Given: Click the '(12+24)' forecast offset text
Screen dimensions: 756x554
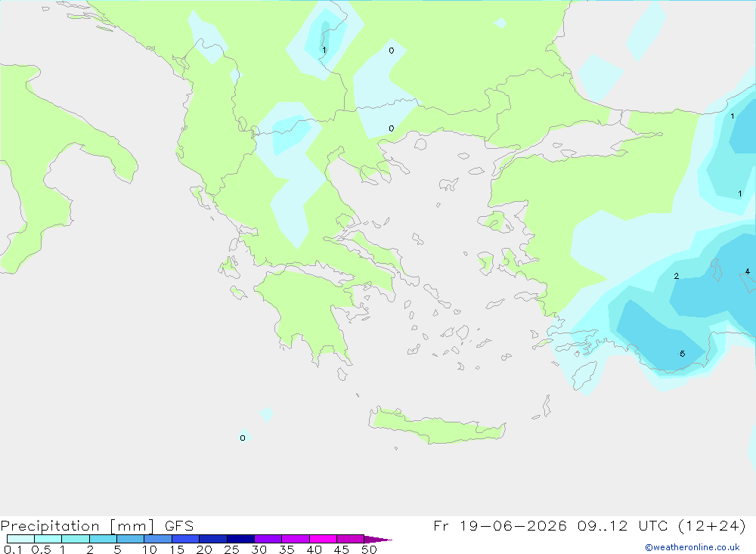Looking at the screenshot, I should pyautogui.click(x=711, y=525).
